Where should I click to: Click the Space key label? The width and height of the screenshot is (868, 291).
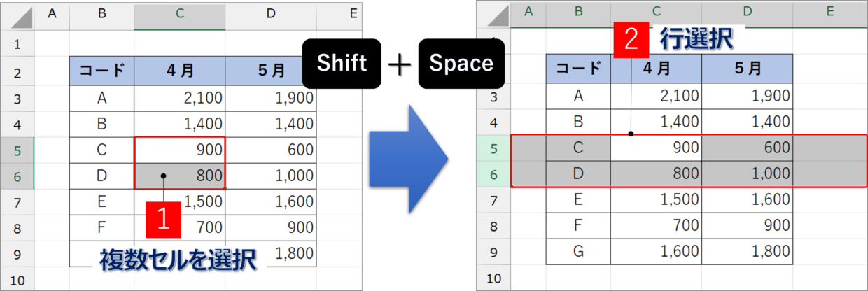click(x=461, y=63)
